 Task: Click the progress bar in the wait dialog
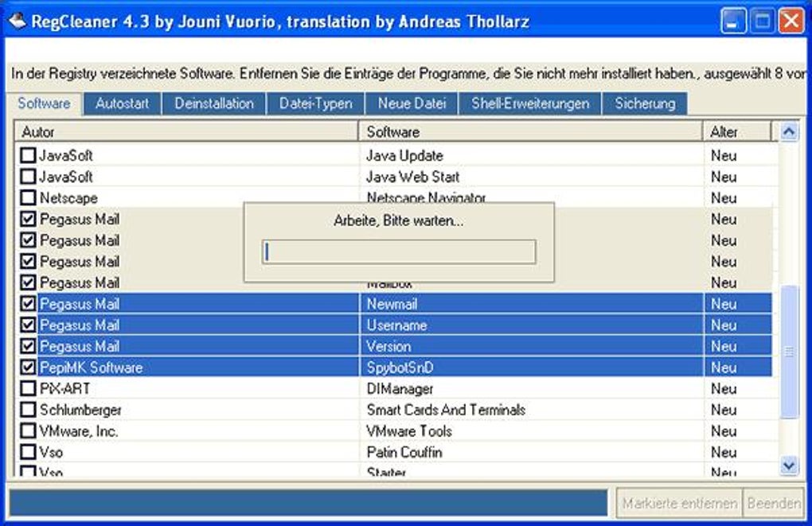tap(399, 252)
